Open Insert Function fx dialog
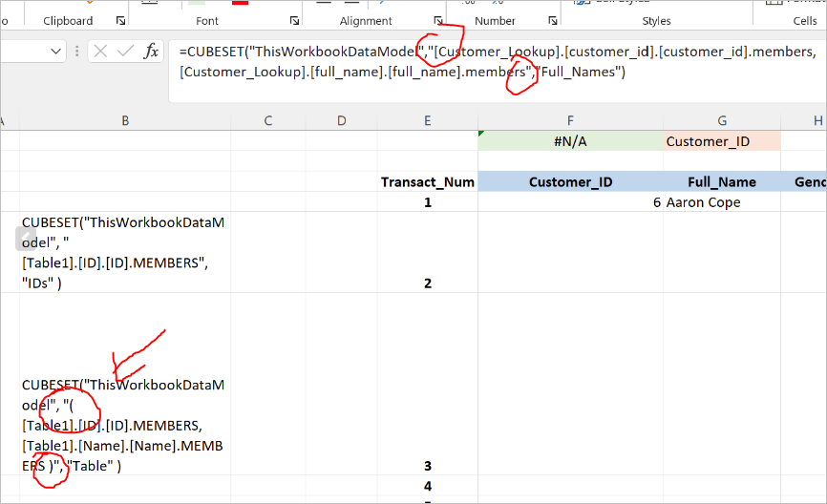The height and width of the screenshot is (504, 827). tap(151, 52)
